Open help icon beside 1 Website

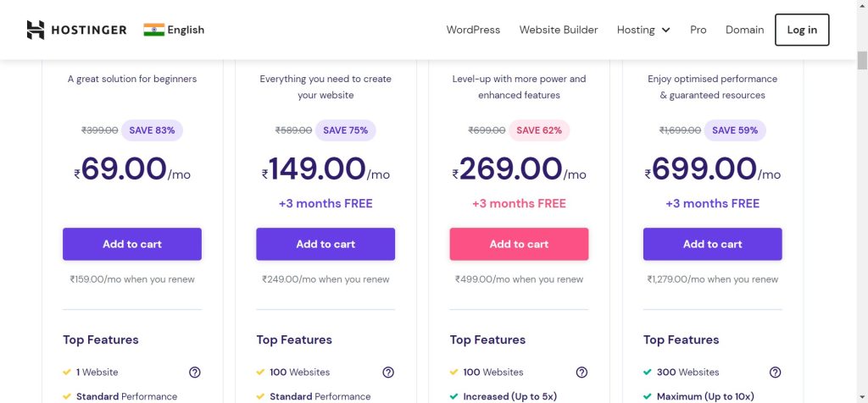[x=195, y=373]
